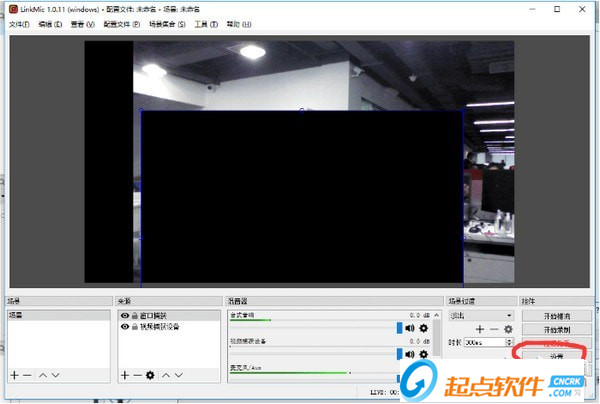The image size is (600, 404).
Task: Open transition properties via the gear icon
Action: [x=508, y=329]
